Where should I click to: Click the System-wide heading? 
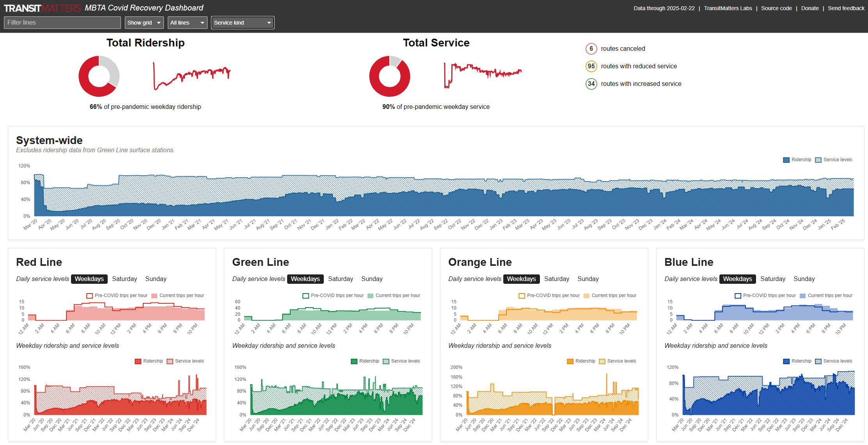[x=49, y=141]
